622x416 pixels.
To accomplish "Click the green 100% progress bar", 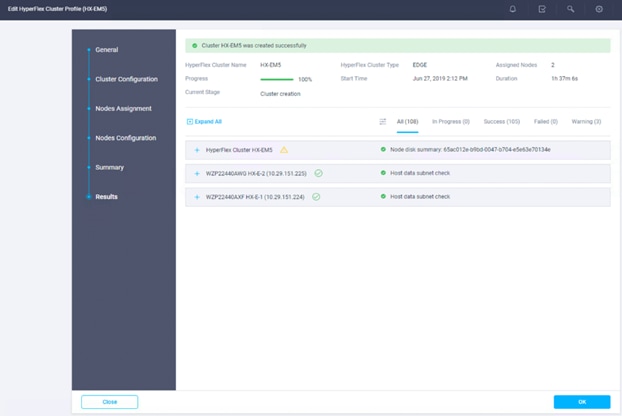I will click(x=277, y=79).
